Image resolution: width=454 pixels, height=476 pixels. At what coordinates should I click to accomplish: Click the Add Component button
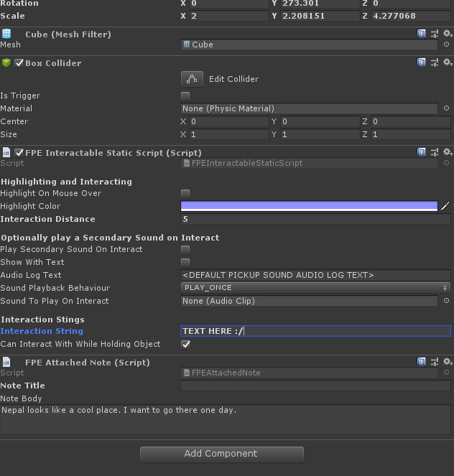pyautogui.click(x=221, y=454)
